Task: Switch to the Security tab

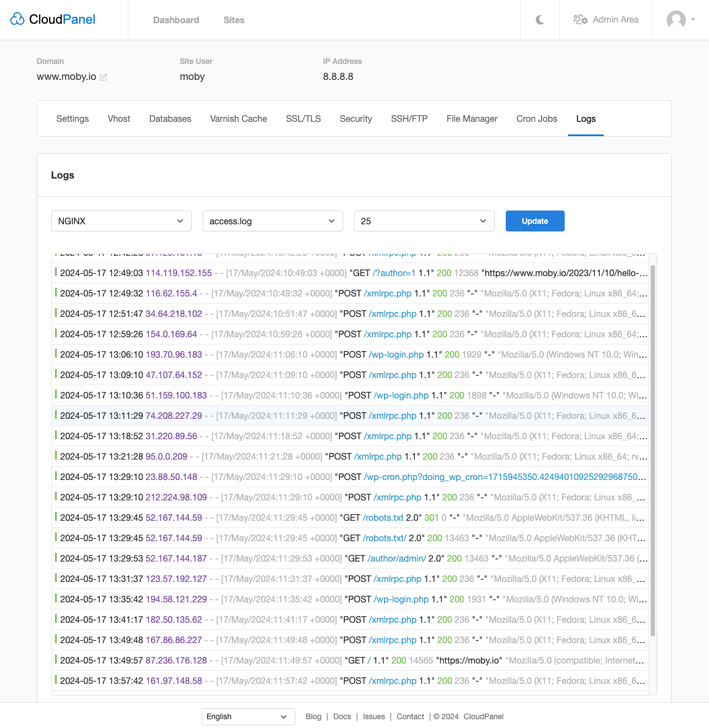Action: [x=355, y=118]
